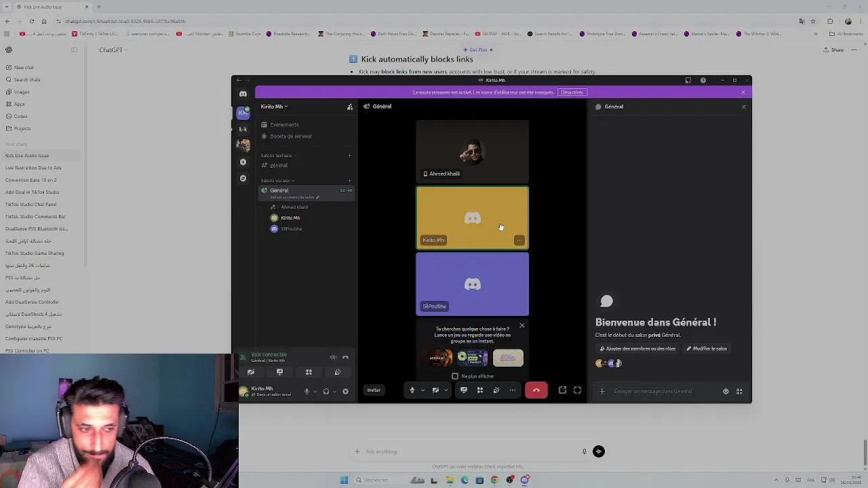
Task: Toggle ChatGPT sidebar collapse icon
Action: pyautogui.click(x=74, y=49)
